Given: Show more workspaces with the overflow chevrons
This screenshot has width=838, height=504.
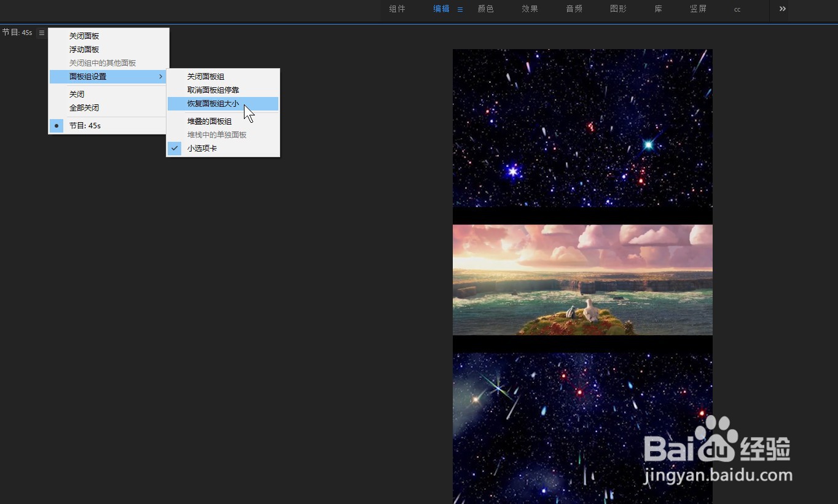Looking at the screenshot, I should [783, 9].
